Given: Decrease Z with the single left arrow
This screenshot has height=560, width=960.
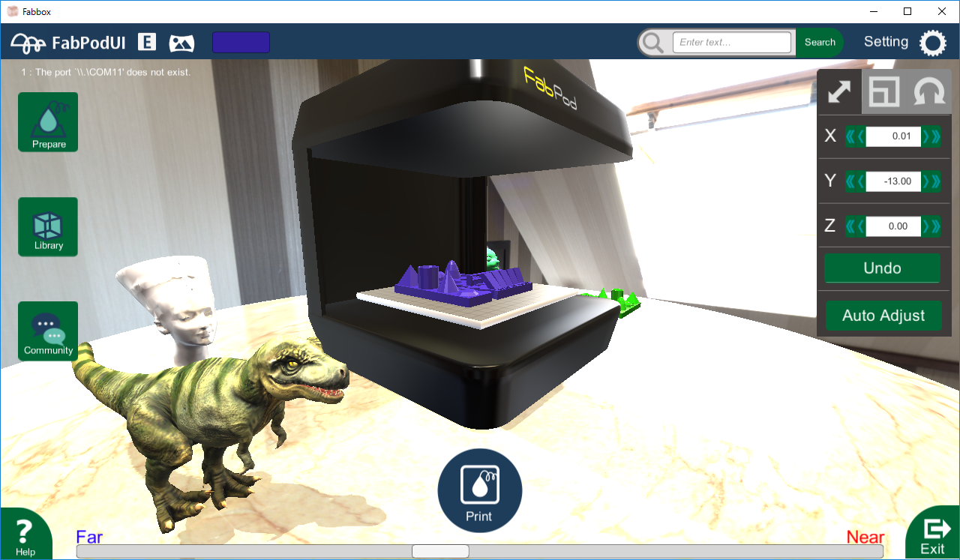Looking at the screenshot, I should 860,226.
